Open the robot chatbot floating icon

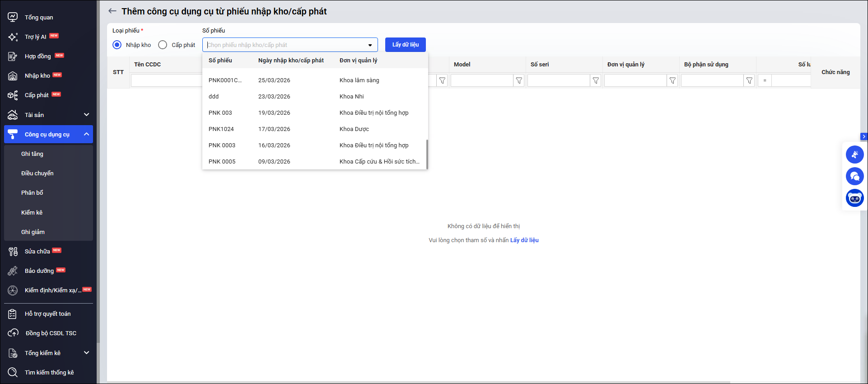pos(854,198)
